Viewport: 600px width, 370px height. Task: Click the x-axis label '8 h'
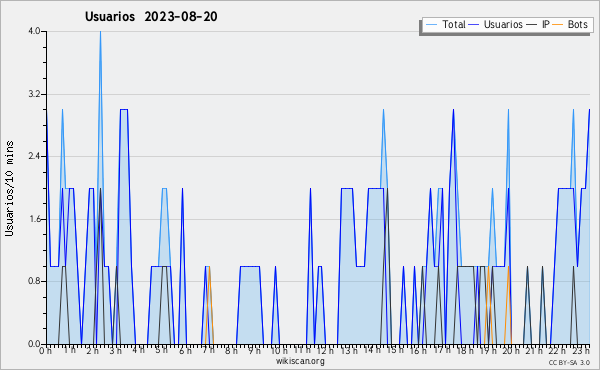click(231, 351)
